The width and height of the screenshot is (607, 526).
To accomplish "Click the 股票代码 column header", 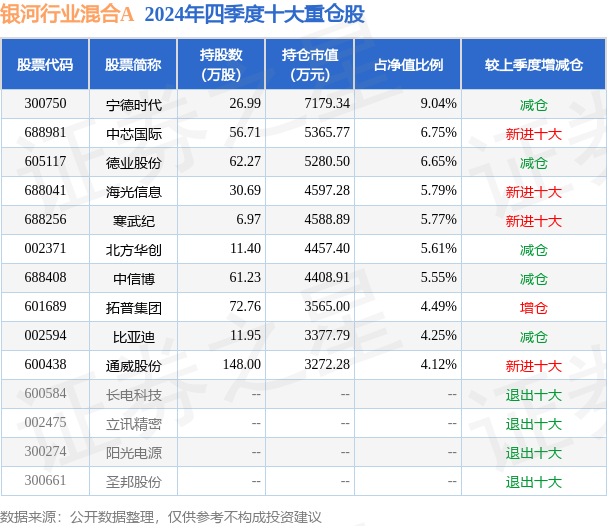I will (45, 65).
